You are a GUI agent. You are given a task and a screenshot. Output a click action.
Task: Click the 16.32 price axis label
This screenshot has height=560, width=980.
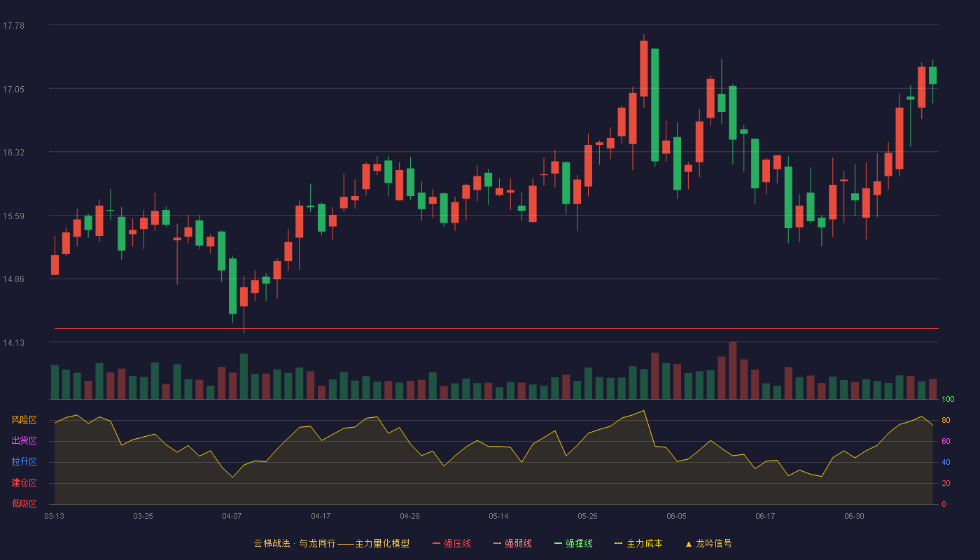click(13, 152)
